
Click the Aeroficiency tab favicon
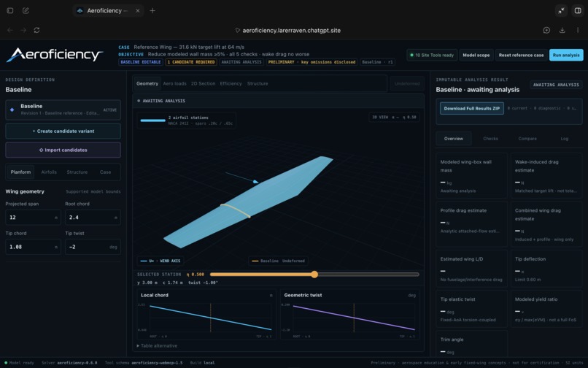pyautogui.click(x=80, y=10)
